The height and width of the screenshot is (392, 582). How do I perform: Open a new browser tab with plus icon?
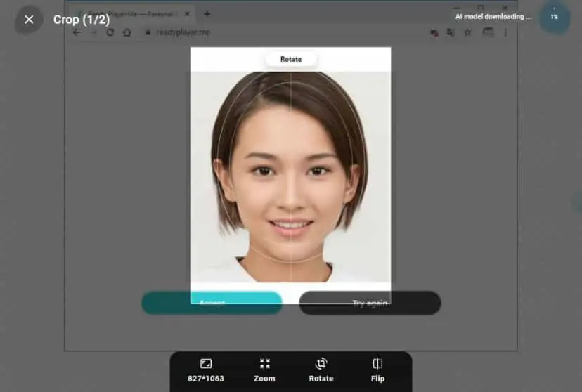207,14
